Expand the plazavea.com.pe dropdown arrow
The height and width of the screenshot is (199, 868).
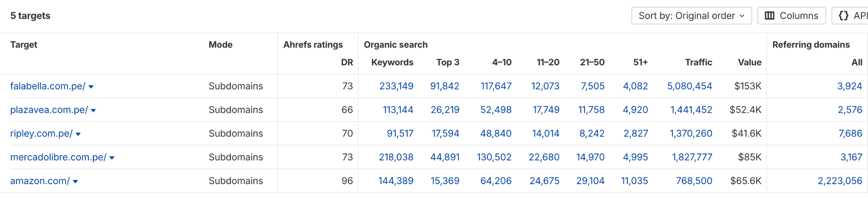tap(93, 110)
